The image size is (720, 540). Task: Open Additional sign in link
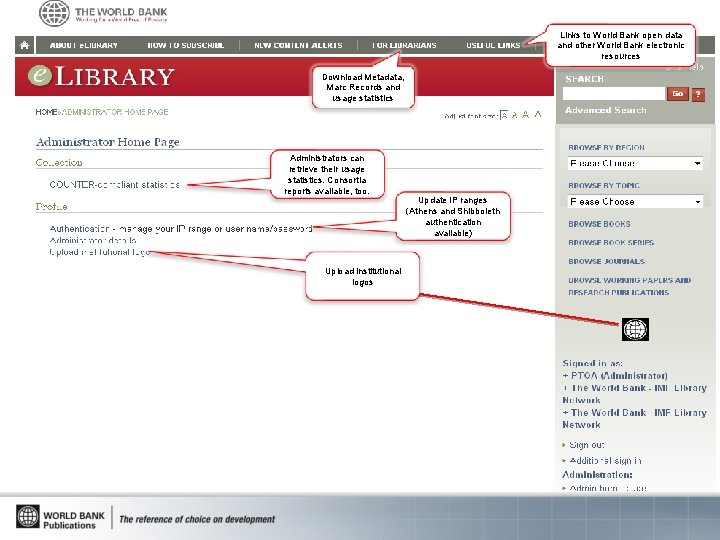click(605, 461)
